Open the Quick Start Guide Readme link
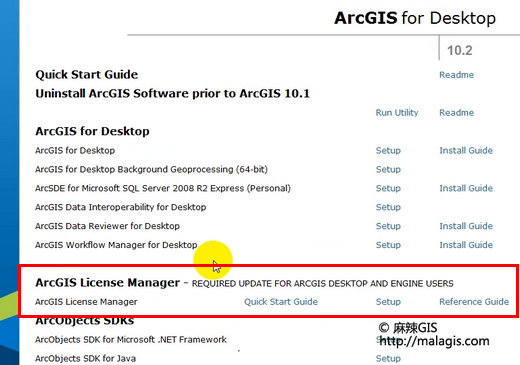This screenshot has width=520, height=365. [456, 75]
